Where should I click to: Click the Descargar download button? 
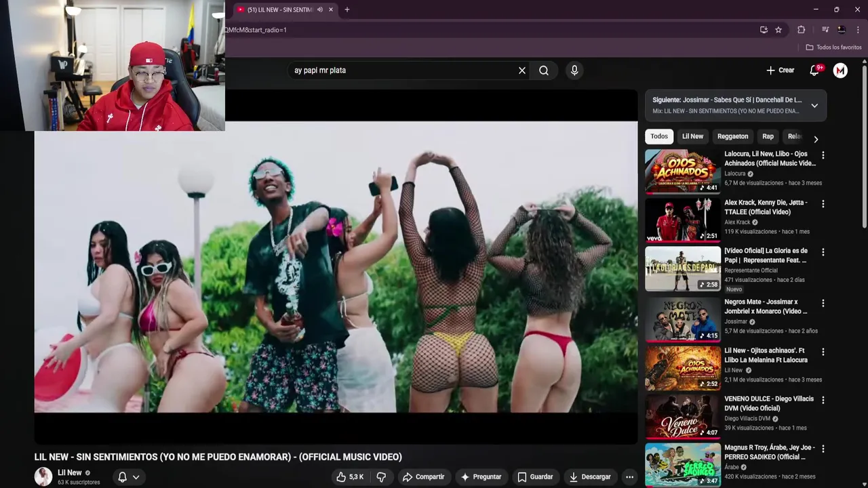click(x=590, y=477)
